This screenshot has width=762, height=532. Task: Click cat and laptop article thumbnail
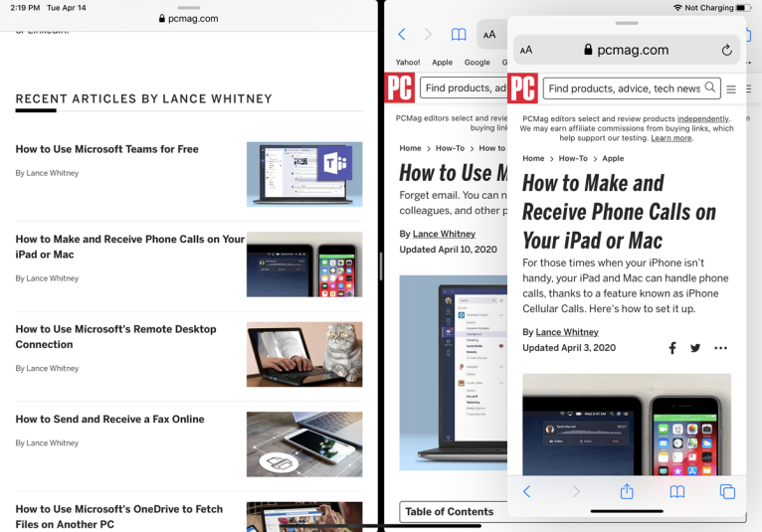(304, 354)
